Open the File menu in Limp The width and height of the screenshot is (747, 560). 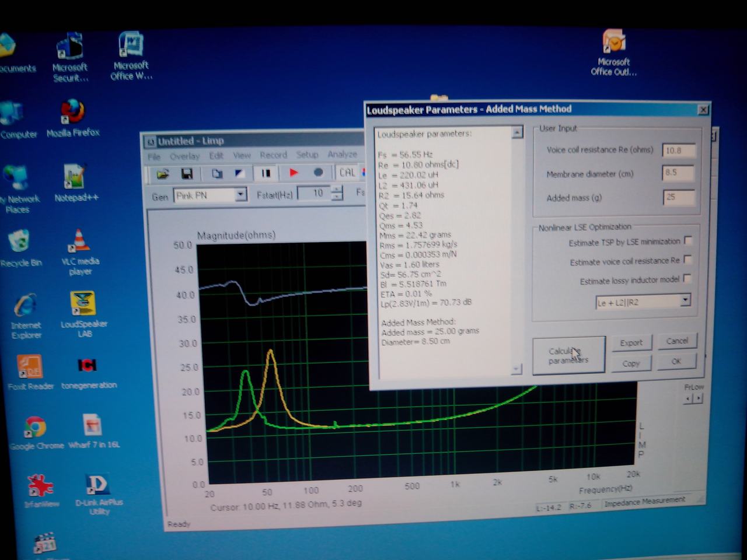154,156
